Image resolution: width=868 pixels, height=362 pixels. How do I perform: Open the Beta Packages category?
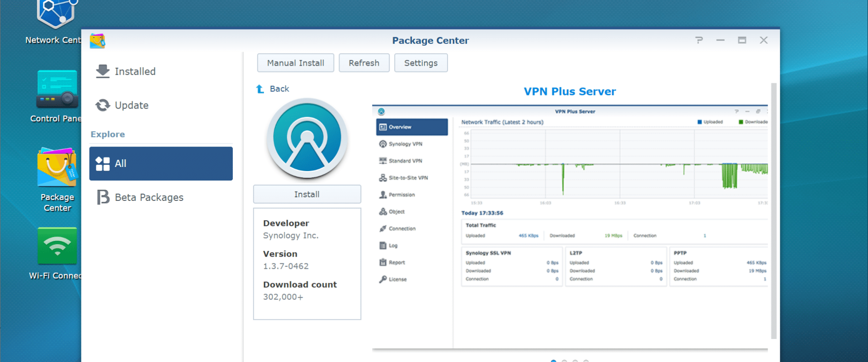161,197
